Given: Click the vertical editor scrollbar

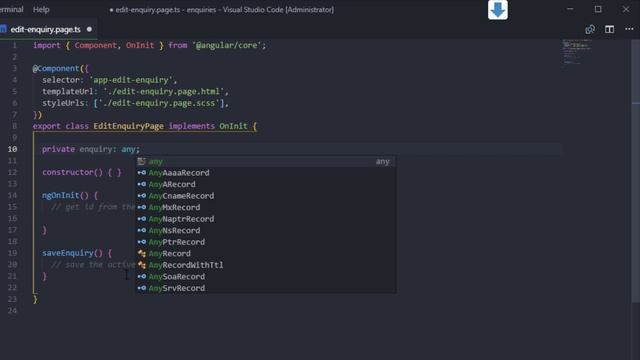Looking at the screenshot, I should 636,171.
